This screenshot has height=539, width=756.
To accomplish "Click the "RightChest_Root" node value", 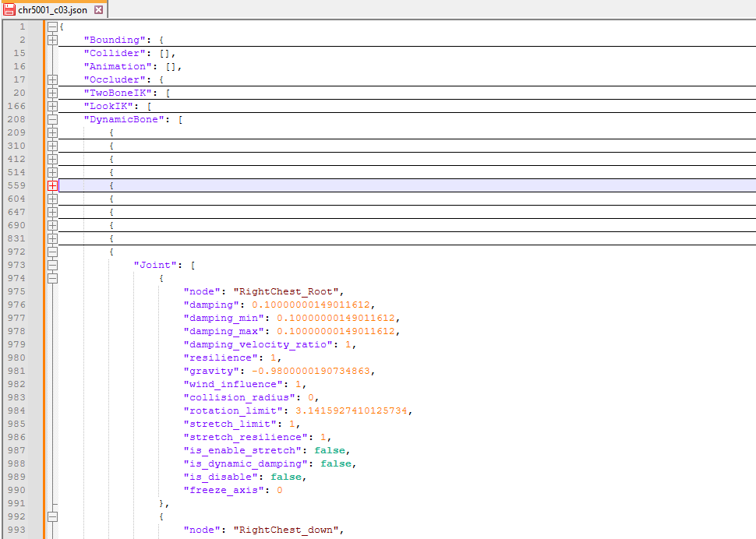I will click(285, 291).
